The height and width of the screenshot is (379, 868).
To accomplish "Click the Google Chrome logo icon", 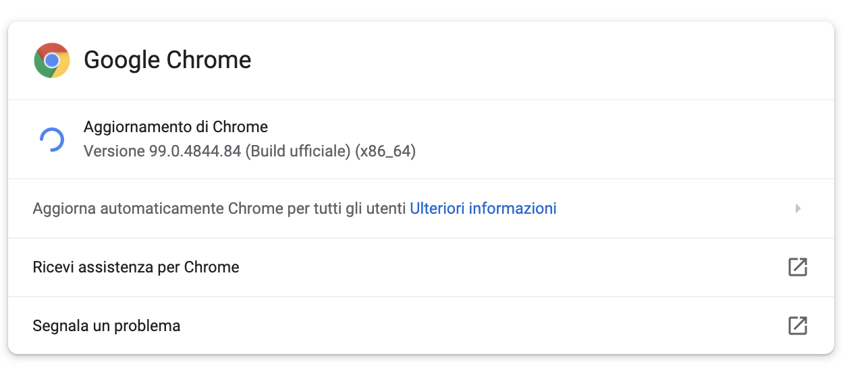I will click(x=52, y=60).
